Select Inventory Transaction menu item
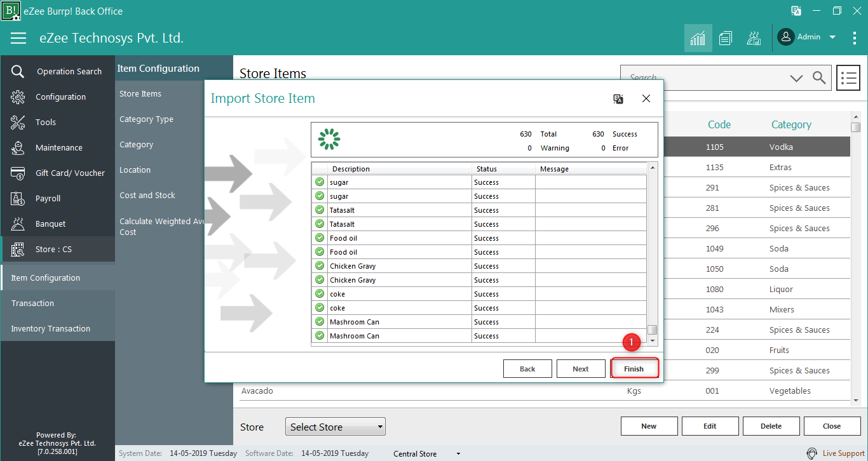This screenshot has height=461, width=868. pos(58,328)
